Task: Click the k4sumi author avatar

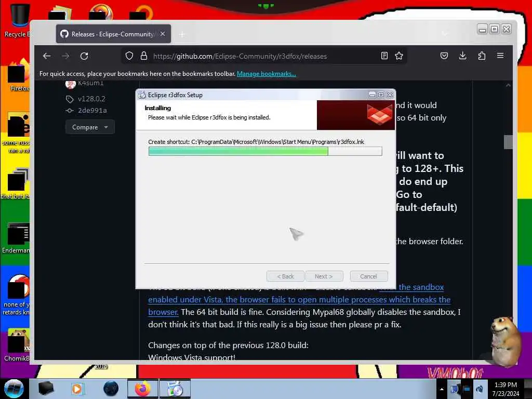Action: click(x=70, y=84)
